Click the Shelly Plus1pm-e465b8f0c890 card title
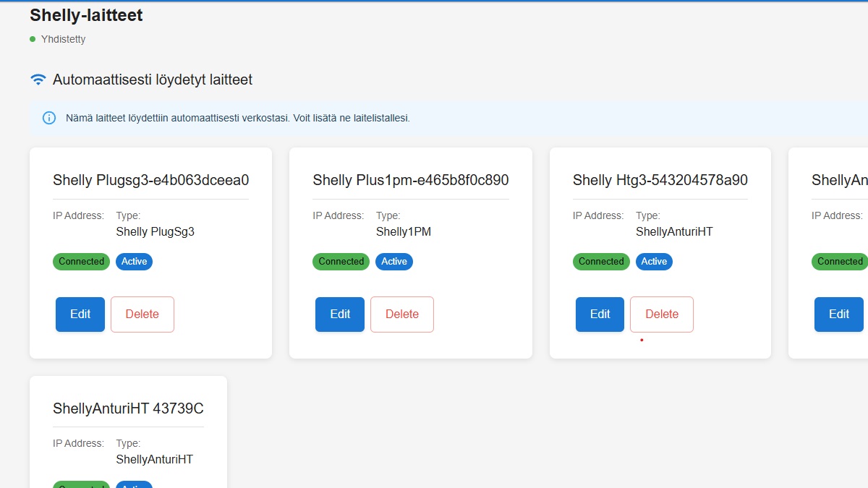Screen dimensions: 868x488 (x=410, y=180)
